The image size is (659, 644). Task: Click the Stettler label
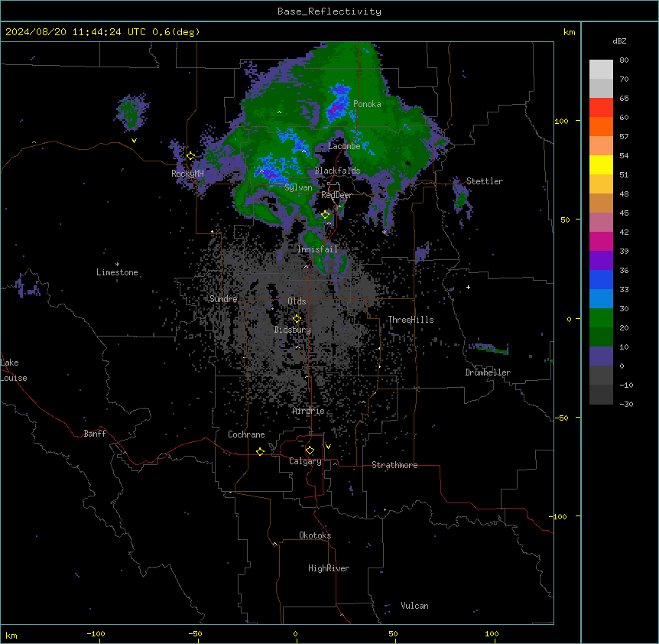pyautogui.click(x=485, y=181)
